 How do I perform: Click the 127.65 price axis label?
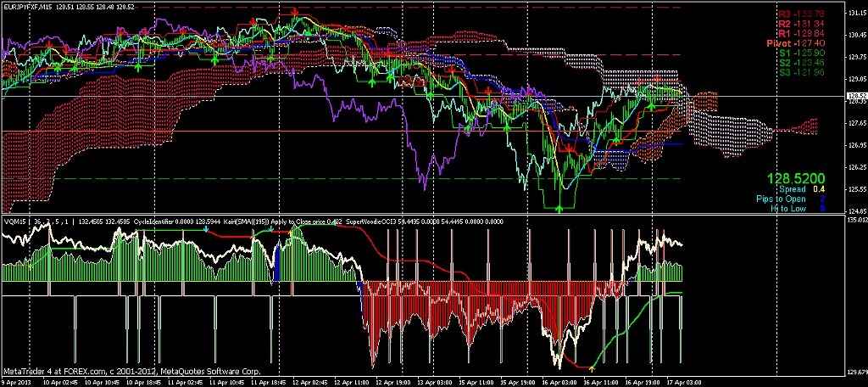(x=857, y=123)
